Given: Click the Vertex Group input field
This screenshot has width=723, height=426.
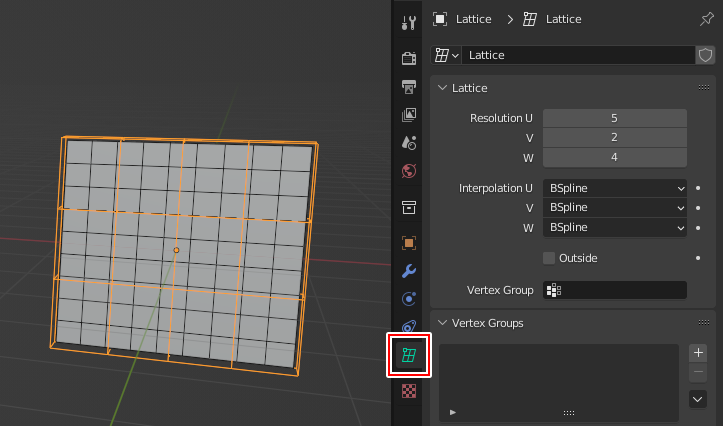Looking at the screenshot, I should 614,290.
